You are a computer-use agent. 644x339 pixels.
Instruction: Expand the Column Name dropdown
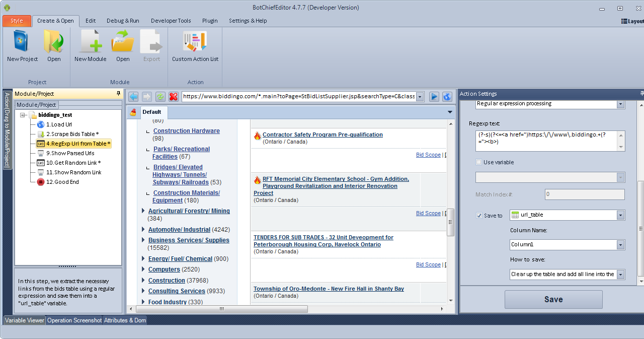tap(620, 245)
